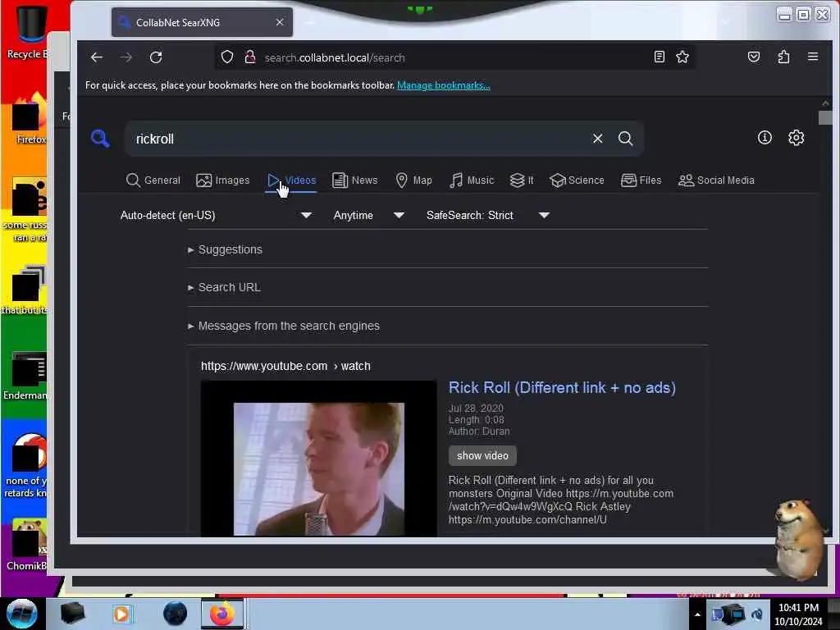840x630 pixels.
Task: Open the Windows Start orb
Action: pyautogui.click(x=22, y=614)
